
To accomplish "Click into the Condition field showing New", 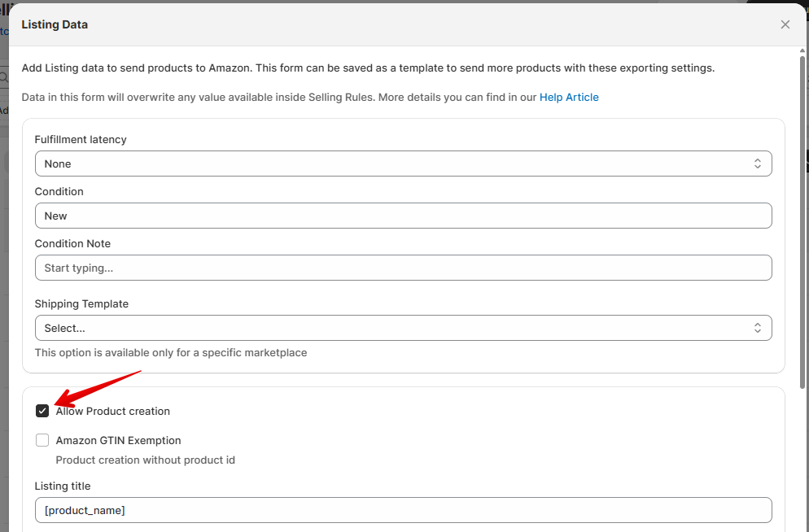I will click(403, 216).
